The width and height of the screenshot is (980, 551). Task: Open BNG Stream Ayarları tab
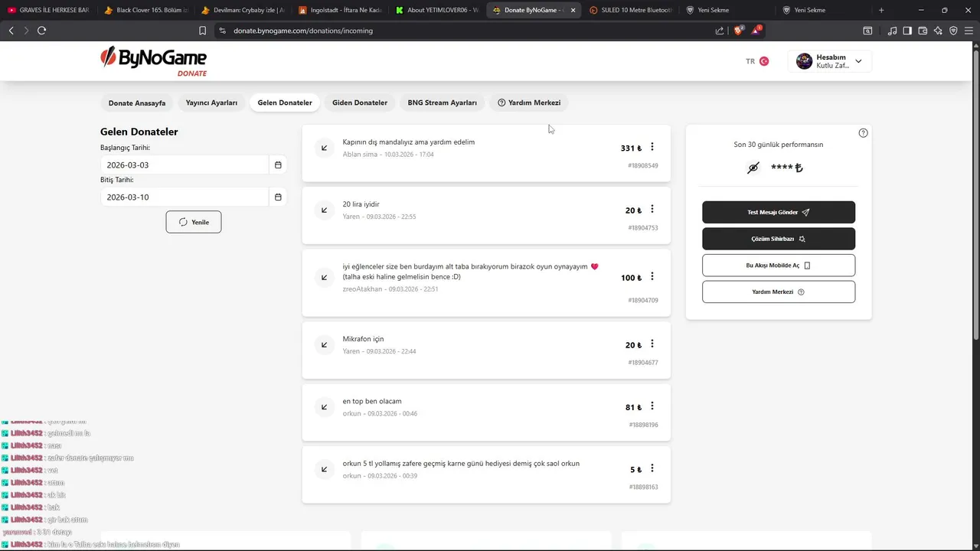click(x=442, y=103)
